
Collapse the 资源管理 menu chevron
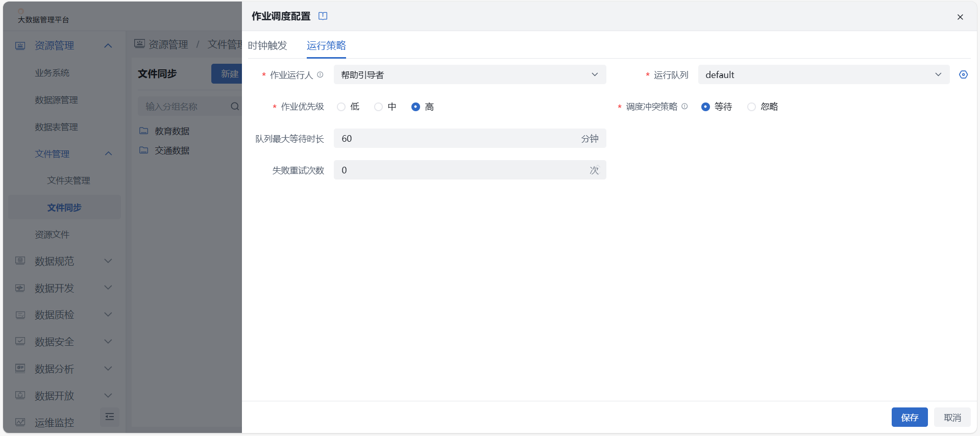108,46
